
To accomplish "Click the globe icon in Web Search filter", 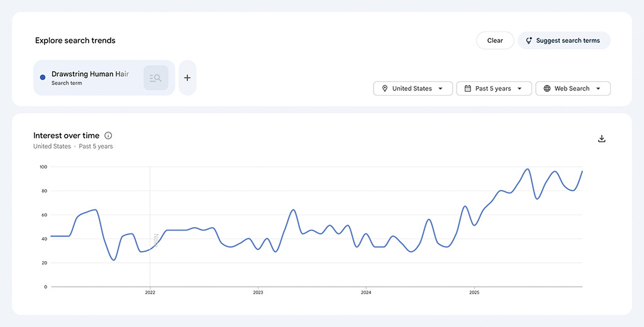I will tap(547, 89).
